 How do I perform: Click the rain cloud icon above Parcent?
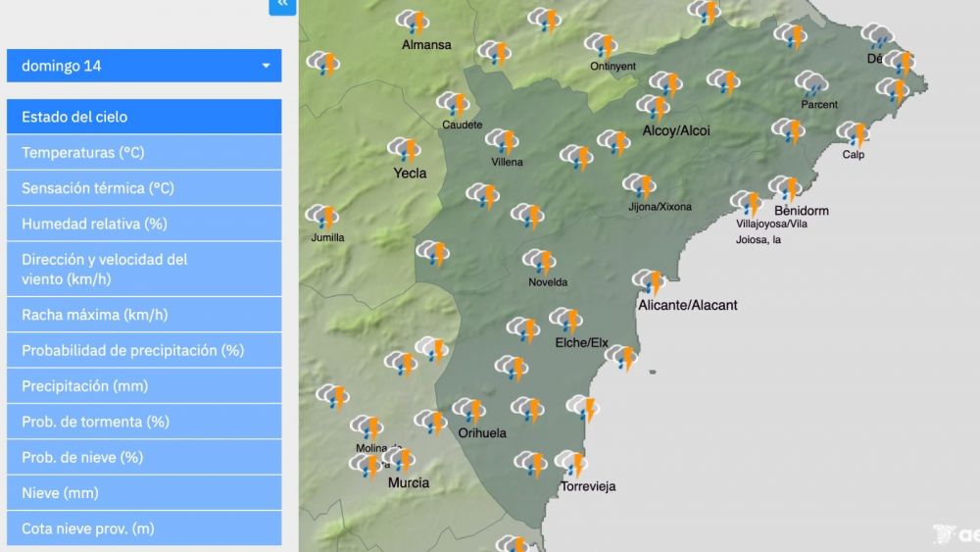(811, 83)
